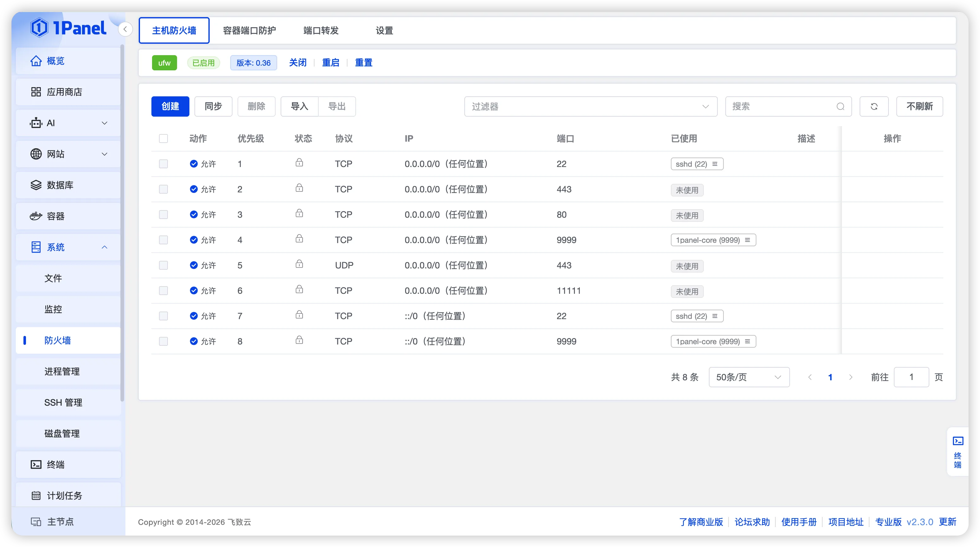The width and height of the screenshot is (980, 547).
Task: Open floating 终端 terminal panel button
Action: (958, 452)
